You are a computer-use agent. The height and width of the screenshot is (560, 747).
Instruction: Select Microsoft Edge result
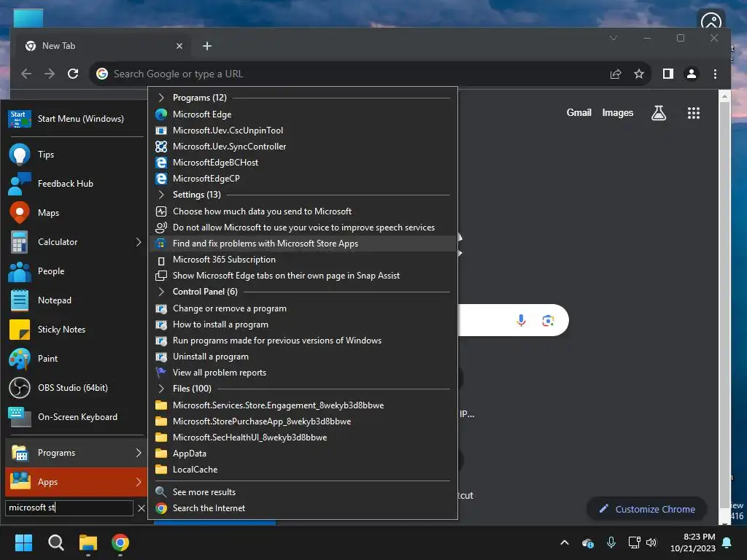[303, 114]
